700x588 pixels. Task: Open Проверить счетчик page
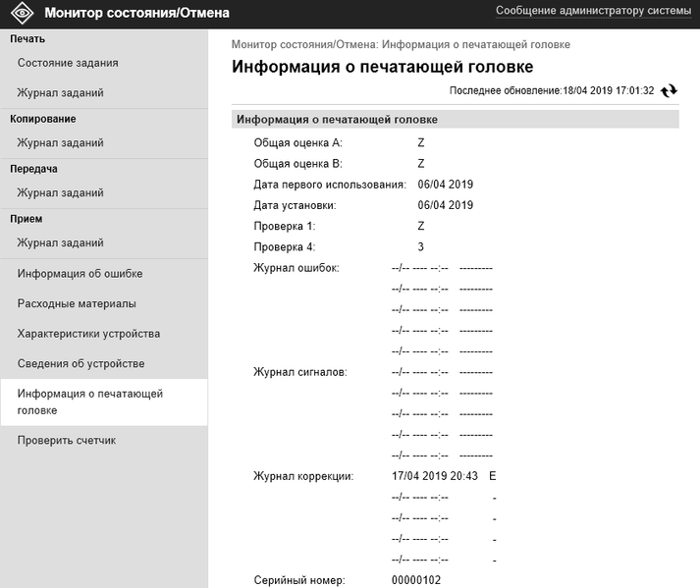point(67,440)
